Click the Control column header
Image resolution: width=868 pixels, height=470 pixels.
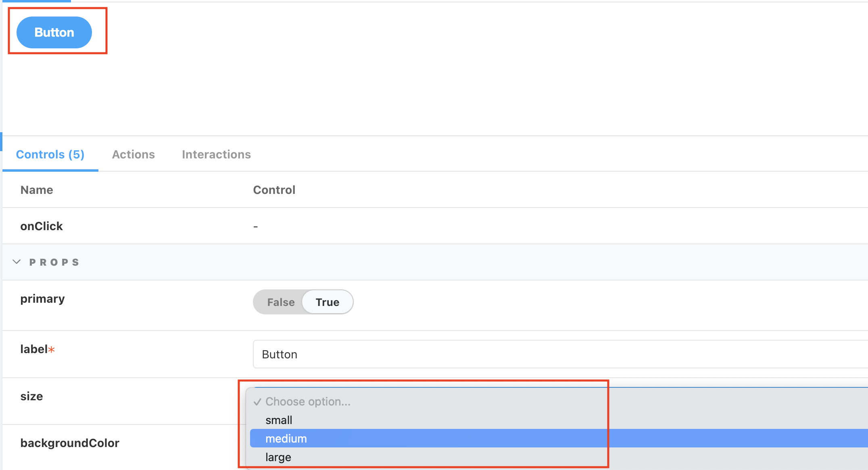coord(274,190)
